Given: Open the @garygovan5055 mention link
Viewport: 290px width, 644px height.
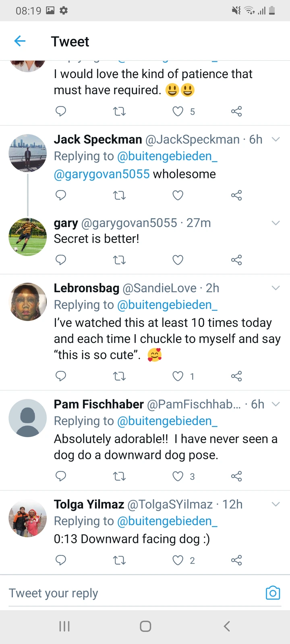Looking at the screenshot, I should pos(102,174).
